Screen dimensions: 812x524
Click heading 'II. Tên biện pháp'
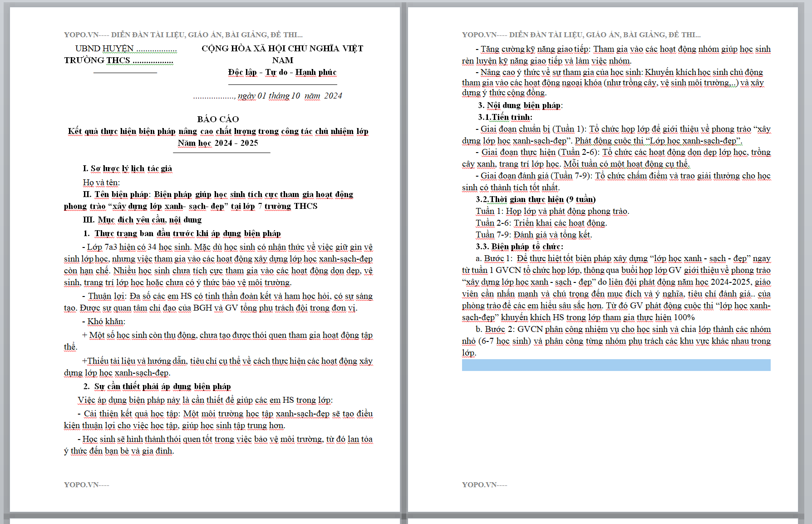(x=116, y=194)
